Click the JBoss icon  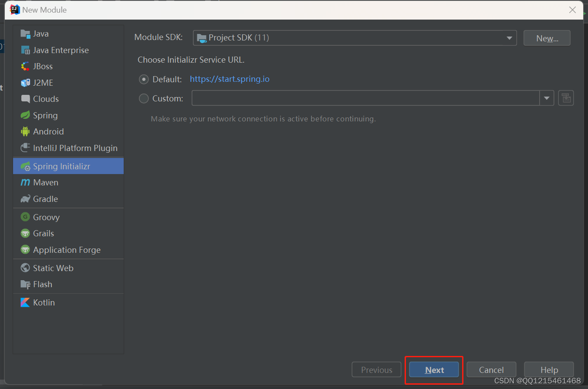pos(25,66)
